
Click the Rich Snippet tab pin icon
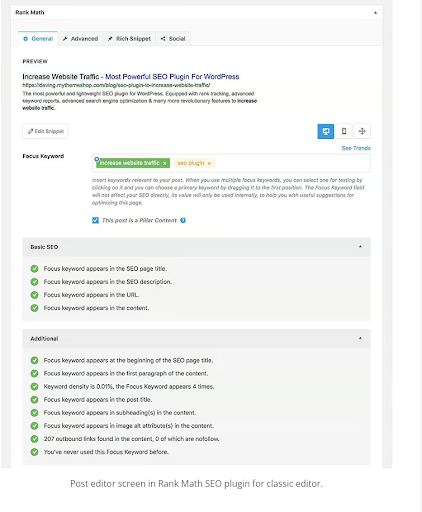(110, 39)
